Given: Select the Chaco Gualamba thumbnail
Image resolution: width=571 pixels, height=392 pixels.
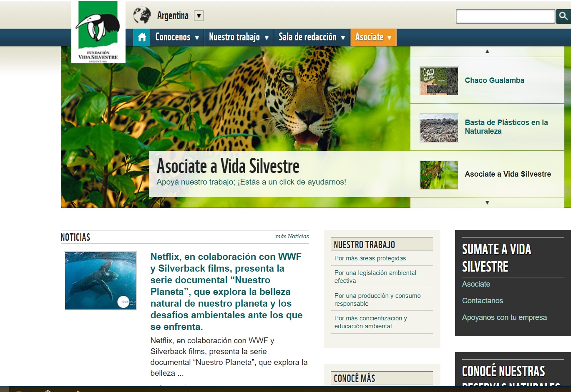Looking at the screenshot, I should coord(439,81).
